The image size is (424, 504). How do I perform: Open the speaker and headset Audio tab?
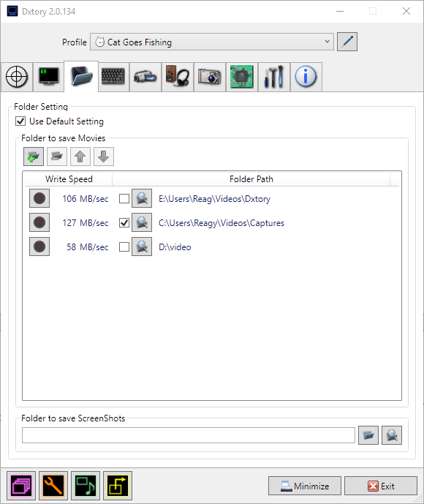coord(178,77)
